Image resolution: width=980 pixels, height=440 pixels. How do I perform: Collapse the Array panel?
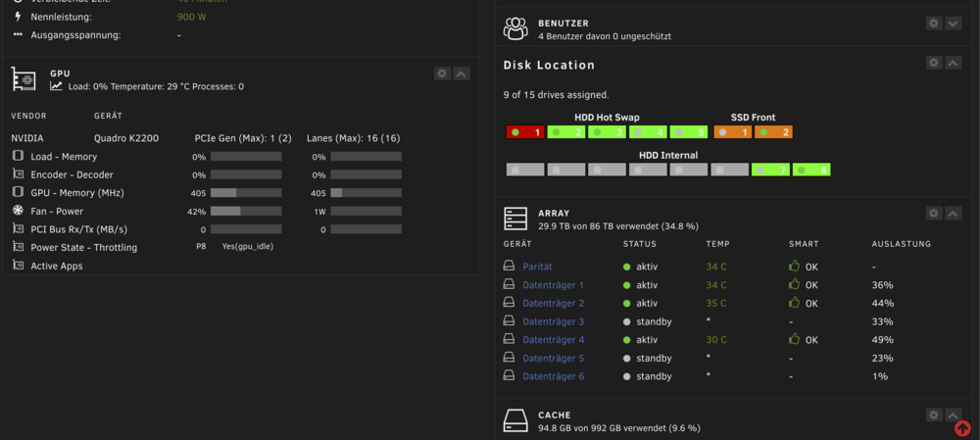(953, 214)
